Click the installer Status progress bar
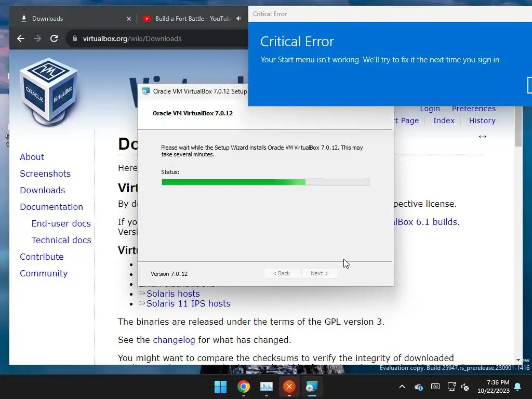This screenshot has width=532, height=399. tap(265, 182)
